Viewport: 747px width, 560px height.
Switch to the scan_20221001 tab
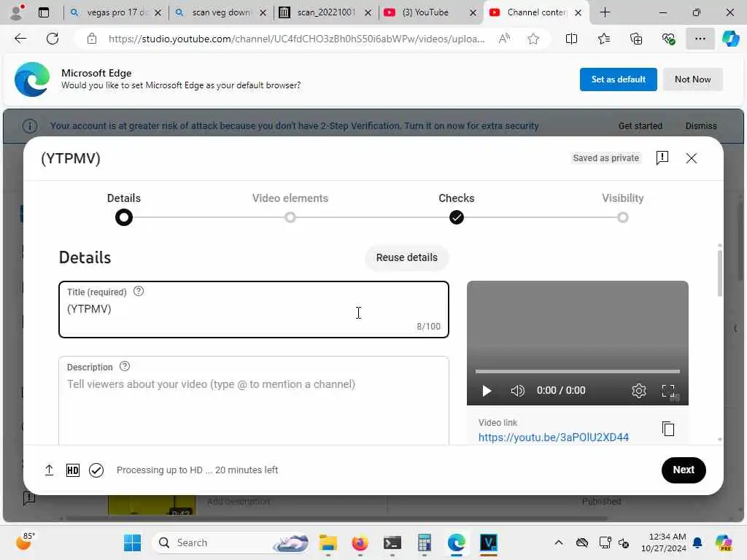coord(326,12)
